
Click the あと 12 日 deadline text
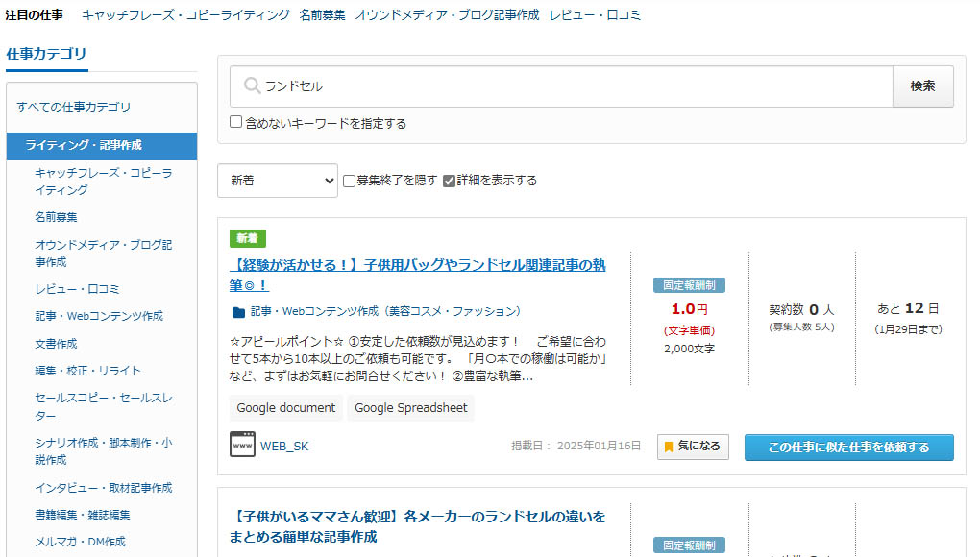pos(908,308)
